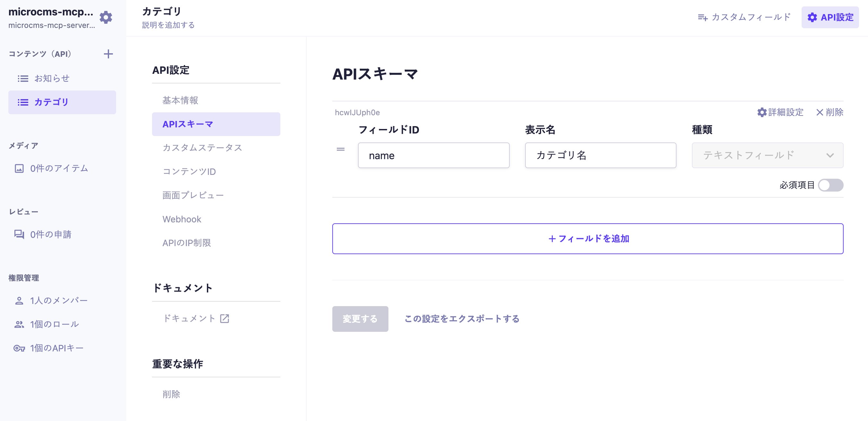Viewport: 868px width, 421px height.
Task: Open the 1人のメンバー members page
Action: click(x=59, y=300)
